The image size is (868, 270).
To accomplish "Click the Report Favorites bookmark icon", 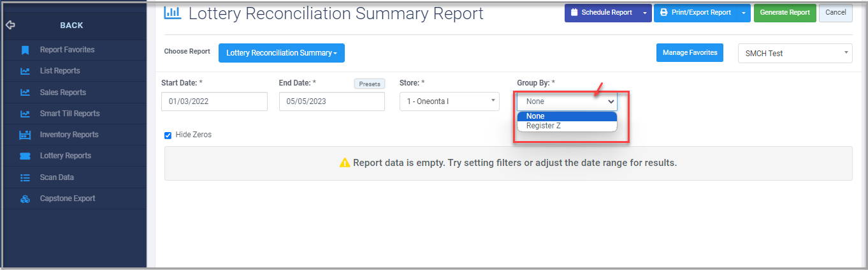I will coord(25,50).
